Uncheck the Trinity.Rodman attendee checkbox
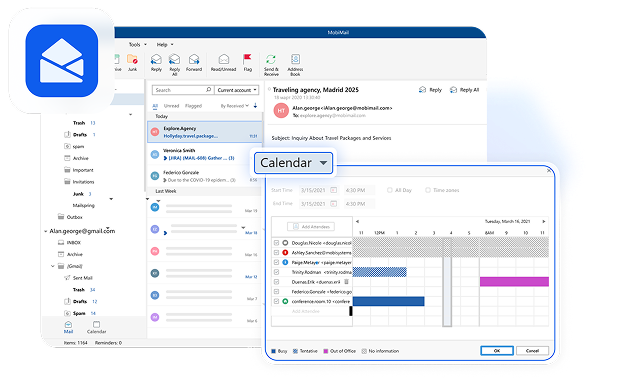 tap(276, 272)
